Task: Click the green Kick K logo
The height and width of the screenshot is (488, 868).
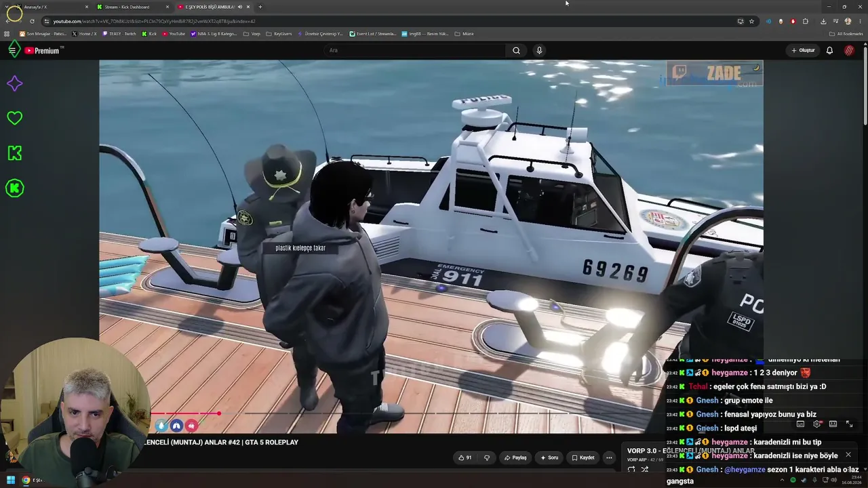Action: [14, 153]
